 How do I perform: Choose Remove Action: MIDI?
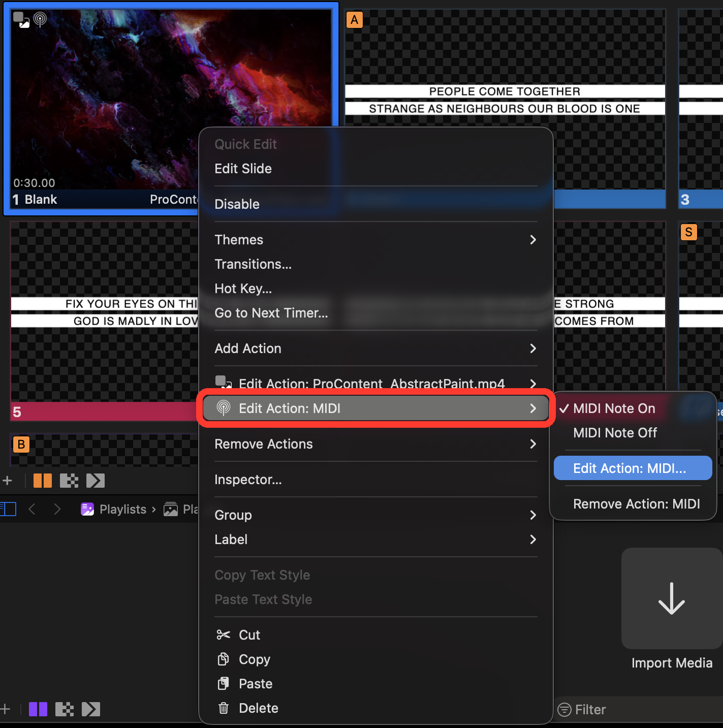tap(633, 504)
